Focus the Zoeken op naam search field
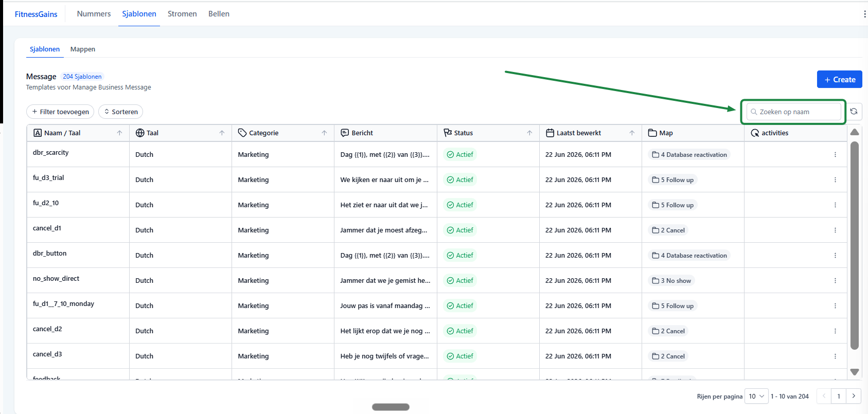This screenshot has width=868, height=414. pyautogui.click(x=793, y=112)
